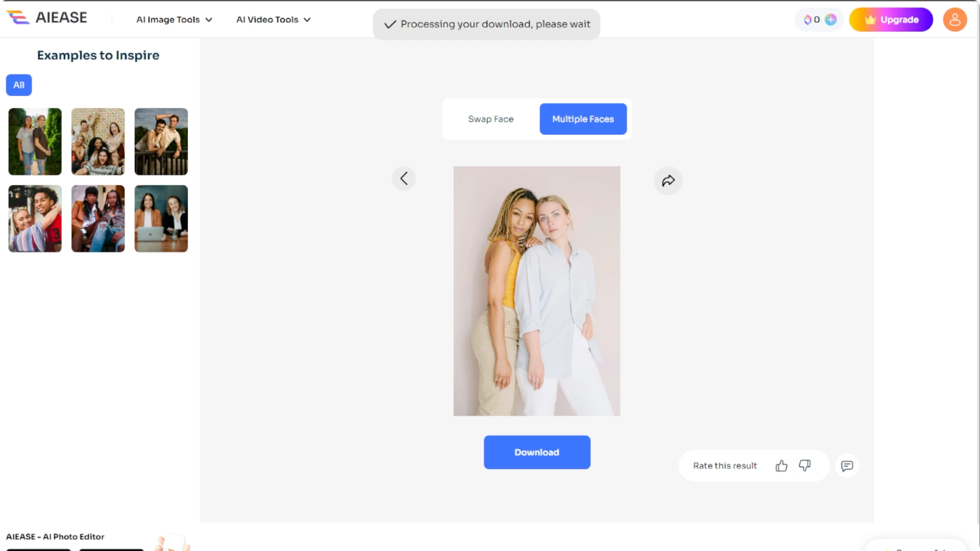Viewport: 980px width, 551px height.
Task: Click the "Examples to Inspire" heading
Action: (x=98, y=55)
